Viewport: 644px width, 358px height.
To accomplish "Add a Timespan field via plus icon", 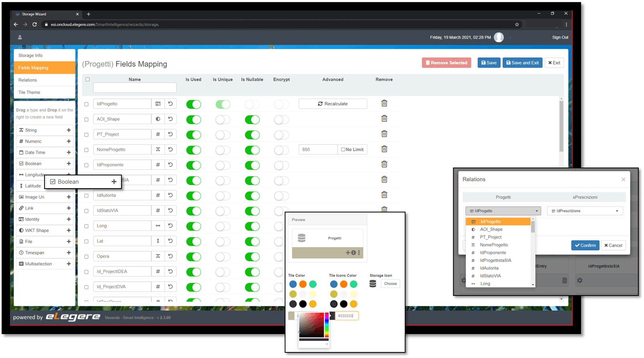I will (69, 253).
